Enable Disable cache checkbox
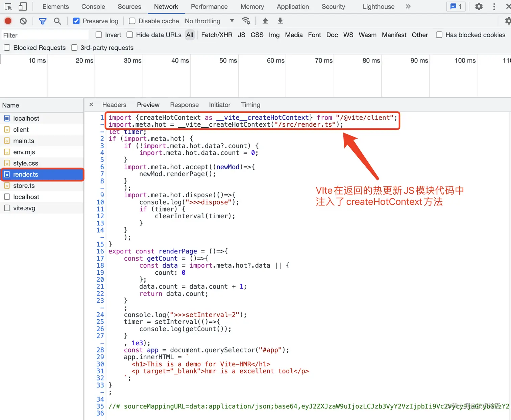This screenshot has width=511, height=420. (x=132, y=21)
